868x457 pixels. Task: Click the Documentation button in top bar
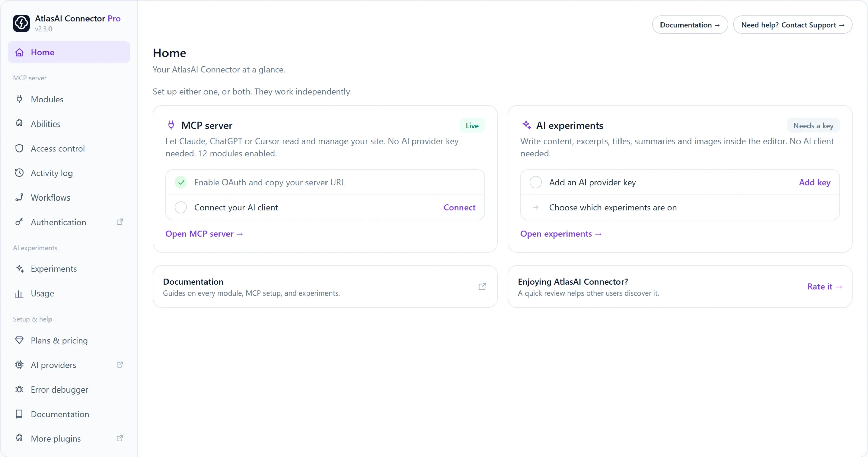coord(690,25)
